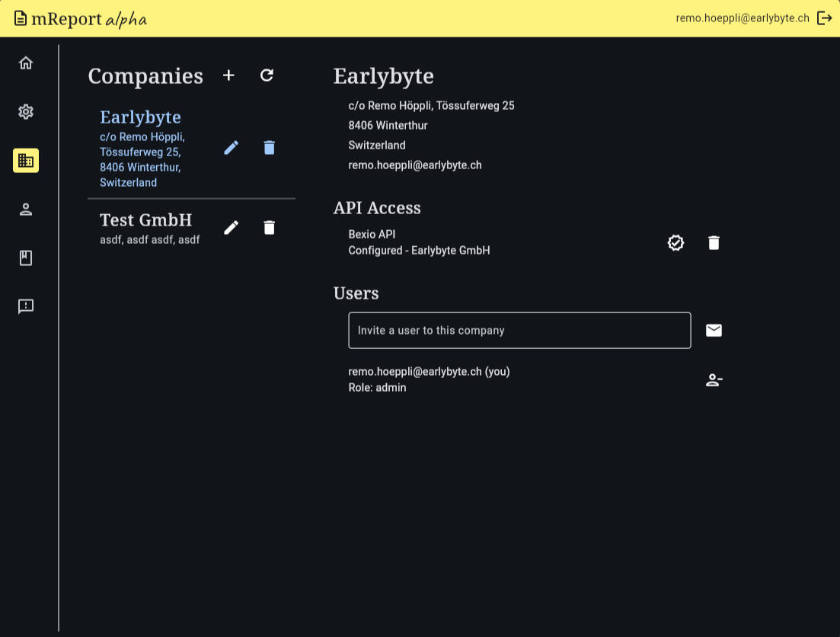
Task: Send the invite via the mail icon
Action: pos(714,330)
